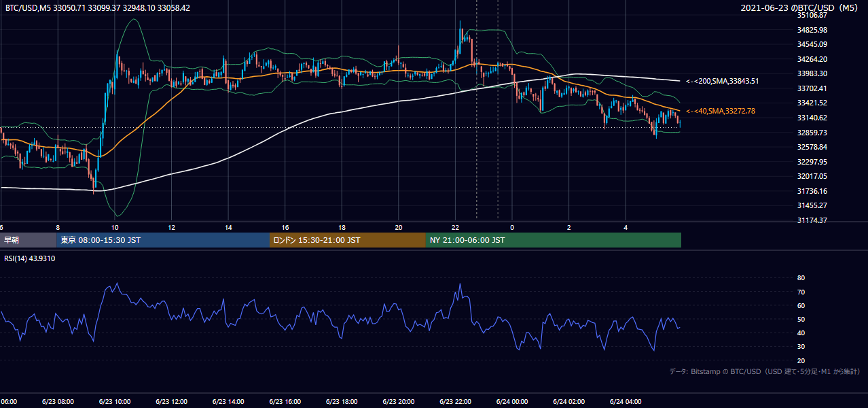Click hour mark 10 on price chart axis
This screenshot has width=868, height=408.
click(x=115, y=227)
